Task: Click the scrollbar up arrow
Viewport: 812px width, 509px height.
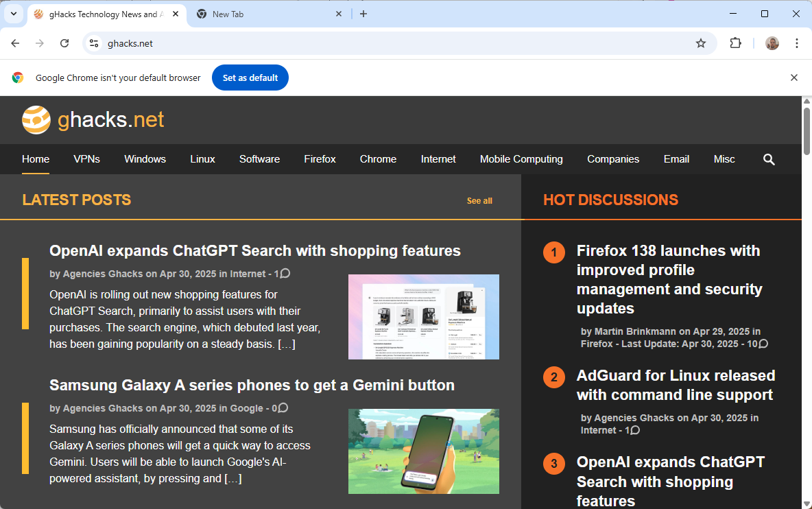Action: [807, 101]
